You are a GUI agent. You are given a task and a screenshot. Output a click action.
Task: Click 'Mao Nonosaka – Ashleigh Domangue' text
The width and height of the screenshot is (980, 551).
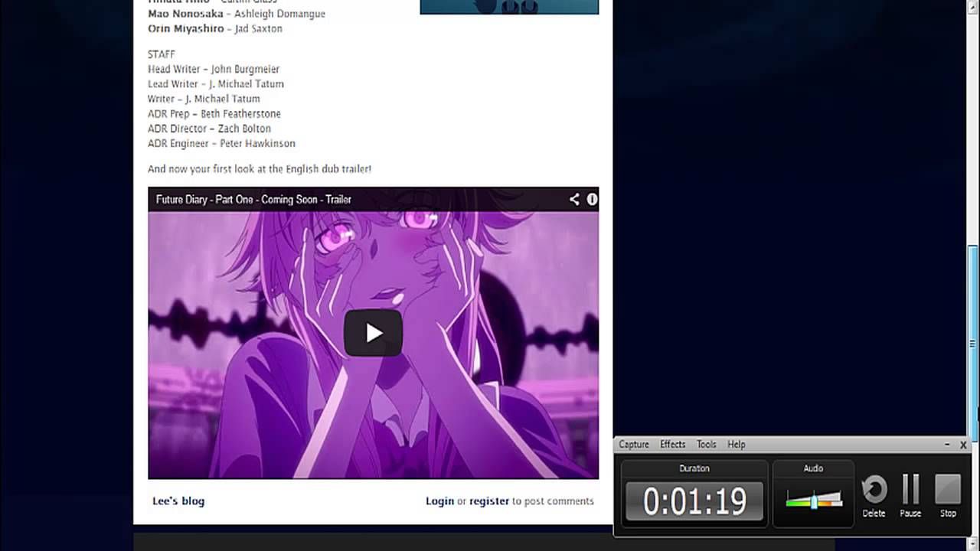pos(237,14)
